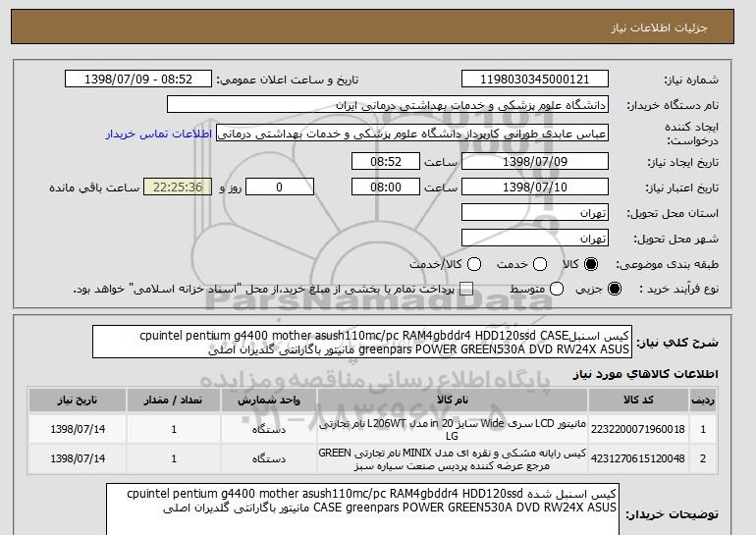This screenshot has height=535, width=756.
Task: Click row number 2 cell
Action: [703, 458]
